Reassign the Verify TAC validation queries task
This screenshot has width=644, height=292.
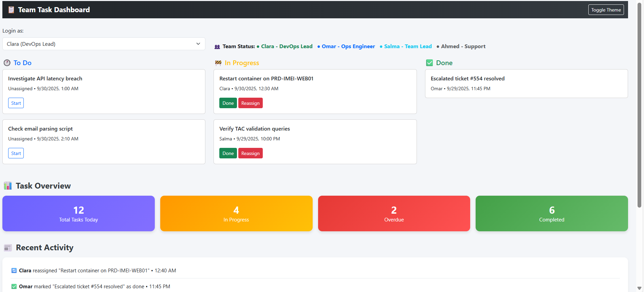[251, 153]
